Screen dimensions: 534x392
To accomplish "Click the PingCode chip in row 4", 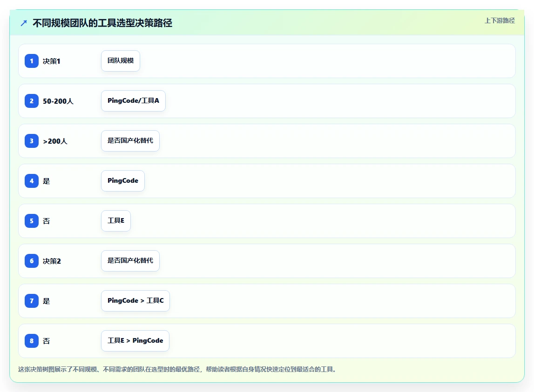I will pos(122,181).
